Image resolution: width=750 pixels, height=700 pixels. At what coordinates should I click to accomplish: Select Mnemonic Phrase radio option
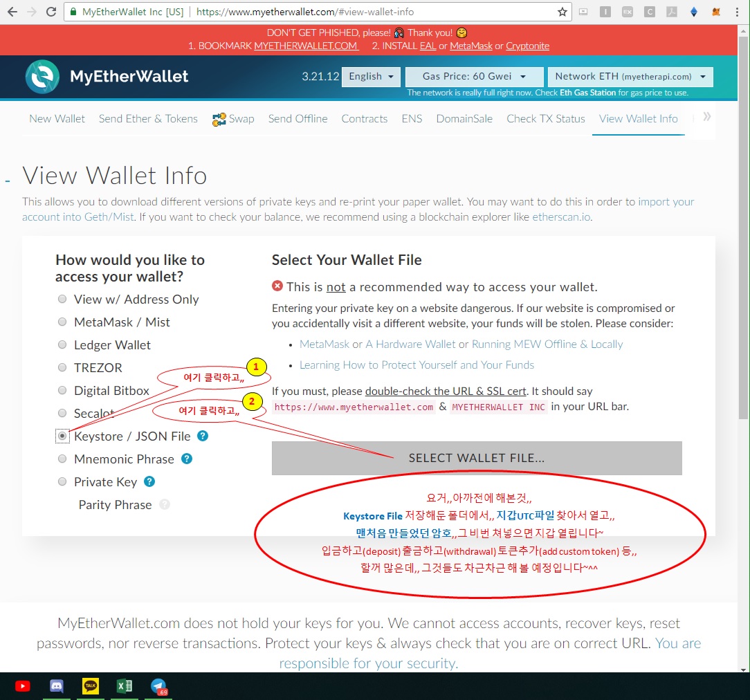click(62, 459)
